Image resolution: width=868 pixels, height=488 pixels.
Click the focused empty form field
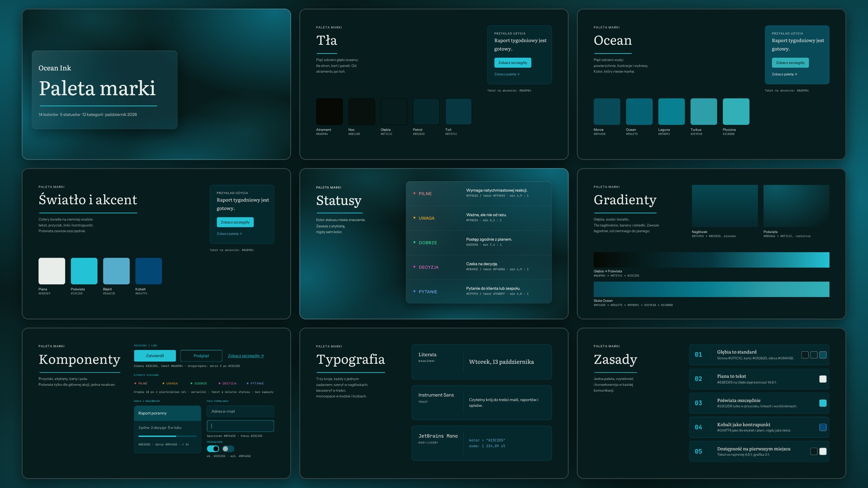point(240,426)
